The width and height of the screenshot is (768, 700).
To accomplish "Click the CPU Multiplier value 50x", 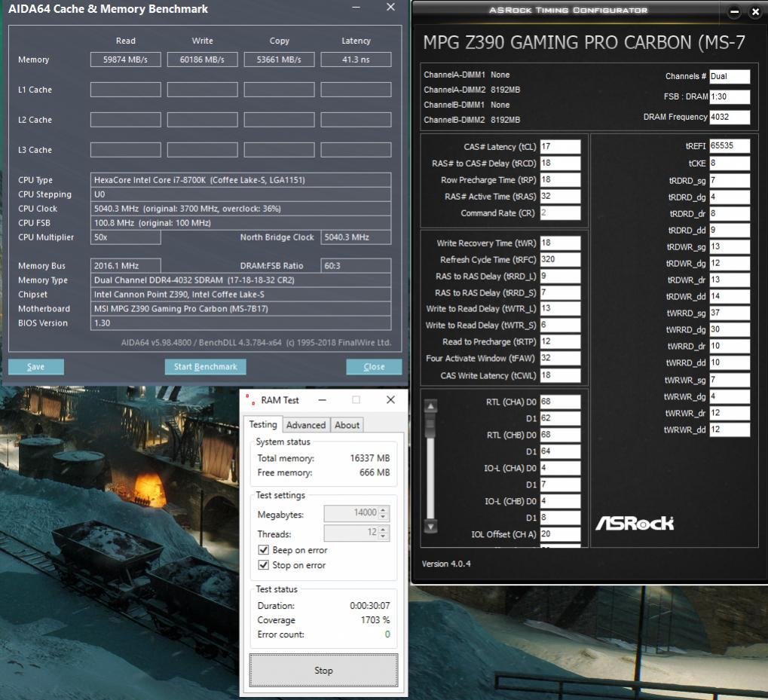I will pyautogui.click(x=125, y=237).
